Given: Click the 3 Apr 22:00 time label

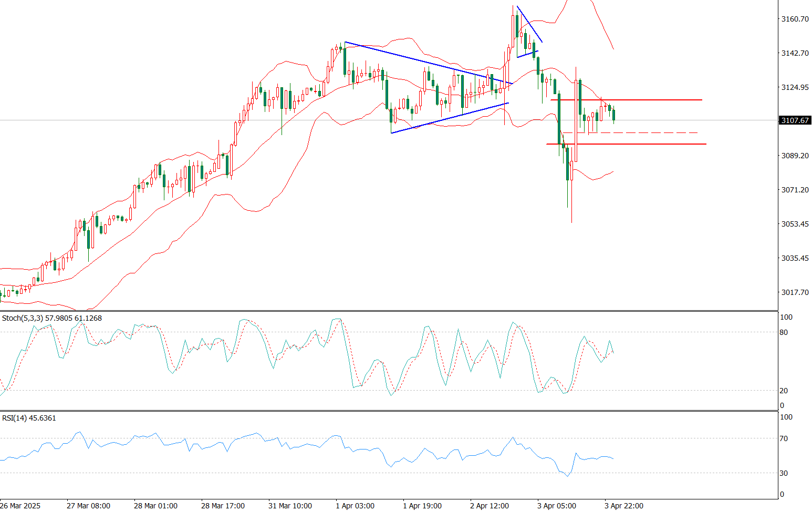Looking at the screenshot, I should point(623,506).
